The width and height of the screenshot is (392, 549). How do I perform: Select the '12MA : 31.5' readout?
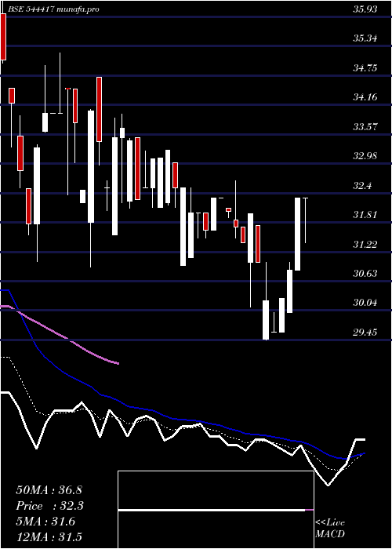coord(49,536)
